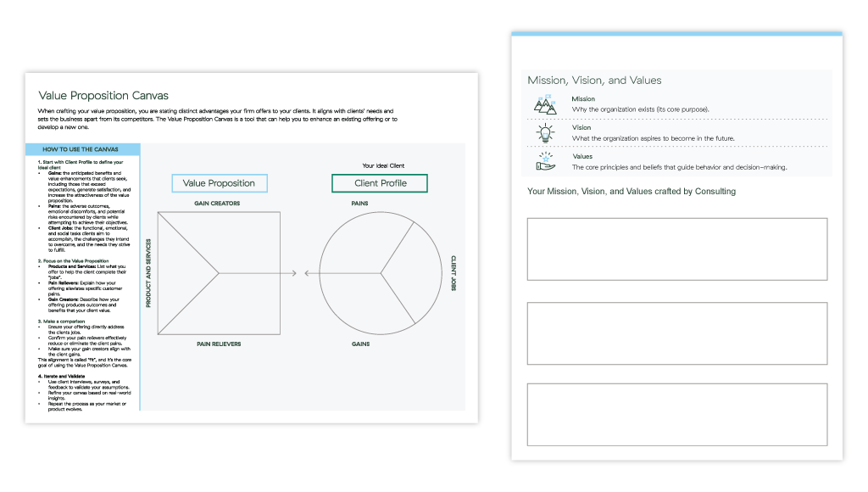Click the Mission, Vision, and Values heading

pos(594,81)
